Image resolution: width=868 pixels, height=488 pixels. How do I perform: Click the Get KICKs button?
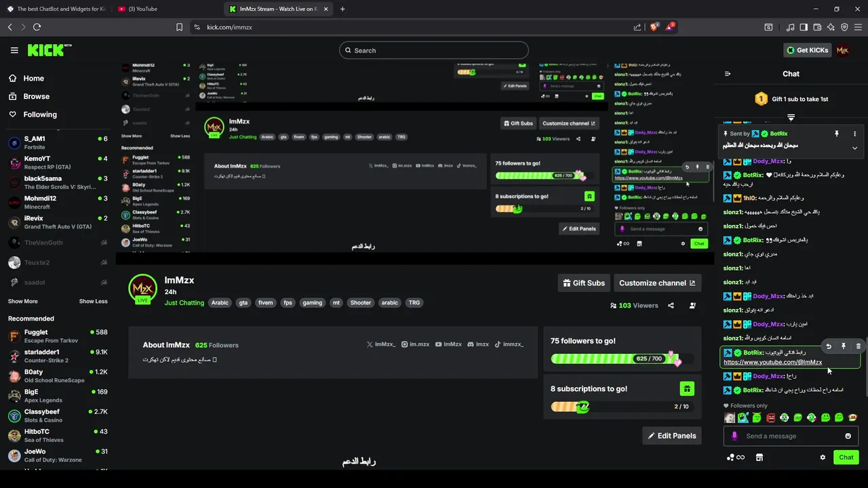click(807, 50)
